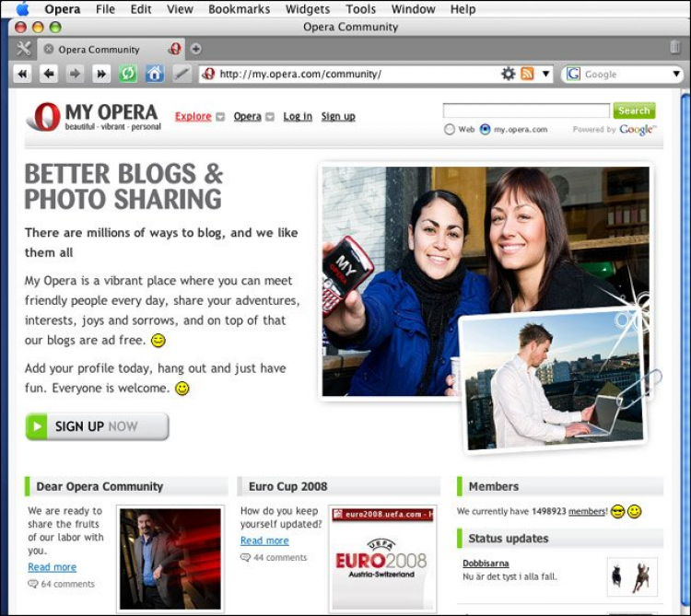Click the Opera site icon in address bar
The height and width of the screenshot is (616, 691).
[x=208, y=74]
